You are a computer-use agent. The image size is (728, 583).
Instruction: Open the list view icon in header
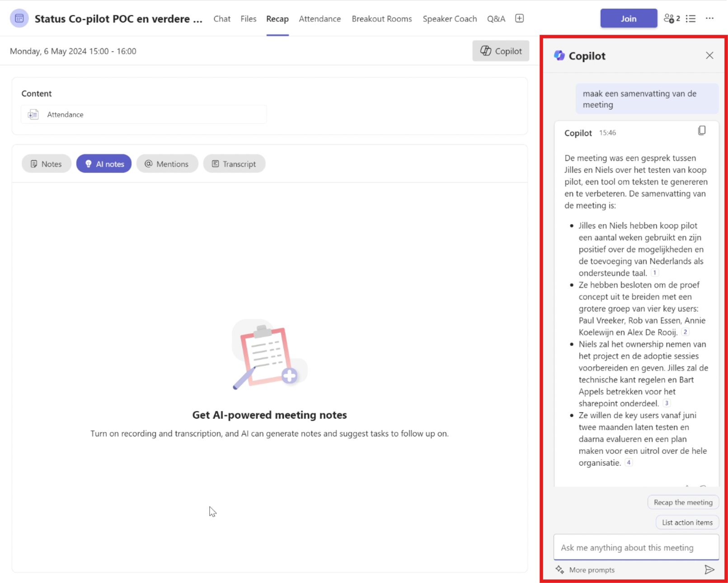tap(690, 19)
